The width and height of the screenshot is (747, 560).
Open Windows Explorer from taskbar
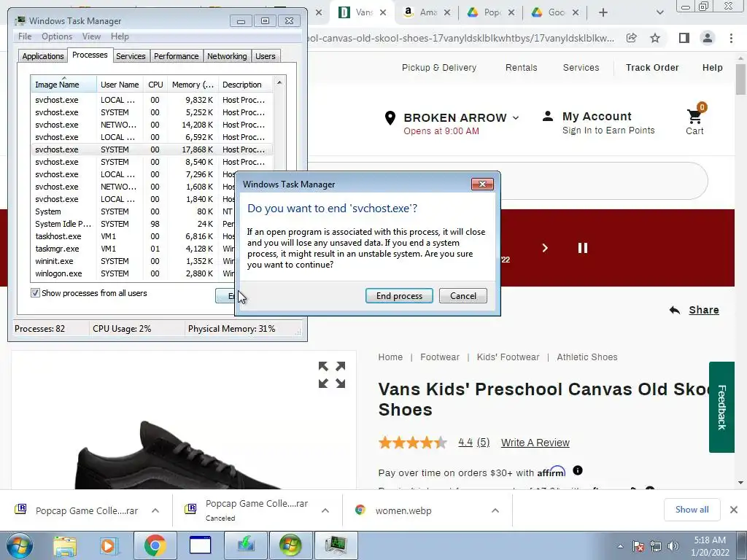pos(65,545)
